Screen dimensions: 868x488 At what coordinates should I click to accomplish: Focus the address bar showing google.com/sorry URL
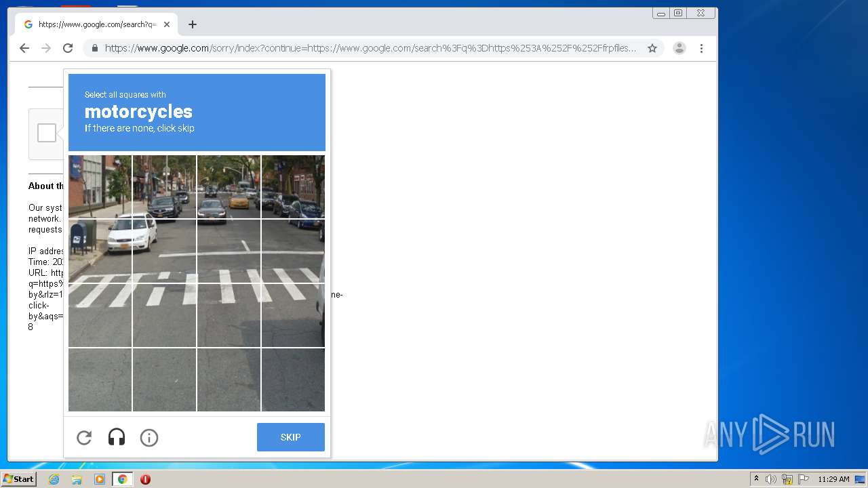370,48
